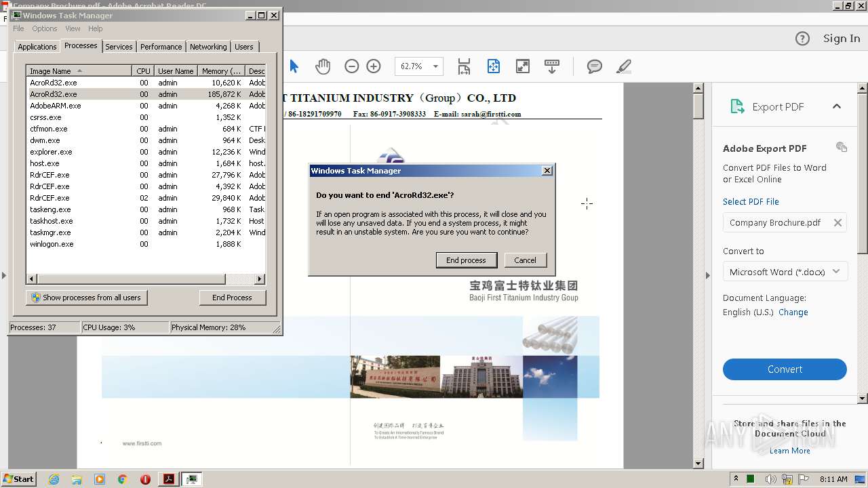Expand left navigation pane arrow in Acrobat
Screen dimensions: 868x488
coord(3,275)
